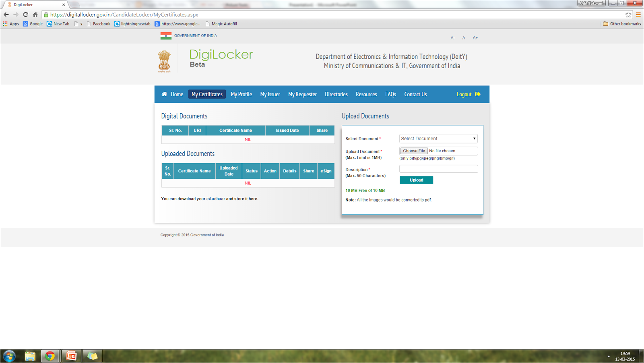Screen dimensions: 644x363
Task: Click the national emblem logo
Action: [x=164, y=61]
